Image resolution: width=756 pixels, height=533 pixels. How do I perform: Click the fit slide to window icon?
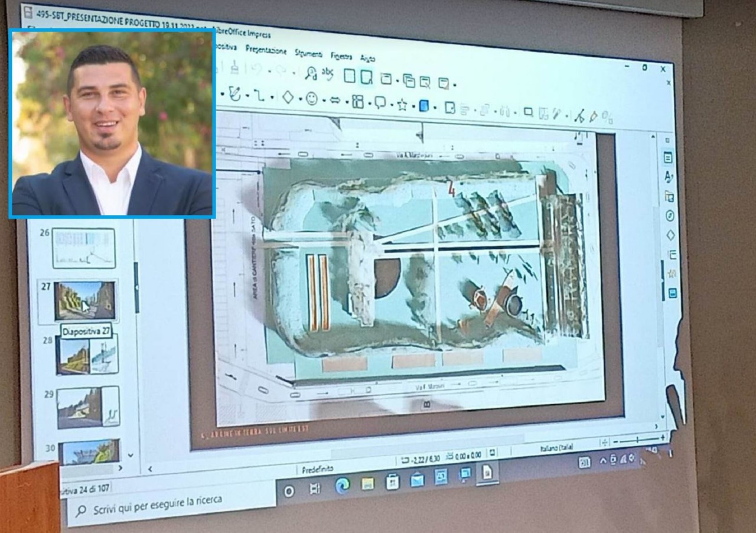(x=604, y=443)
